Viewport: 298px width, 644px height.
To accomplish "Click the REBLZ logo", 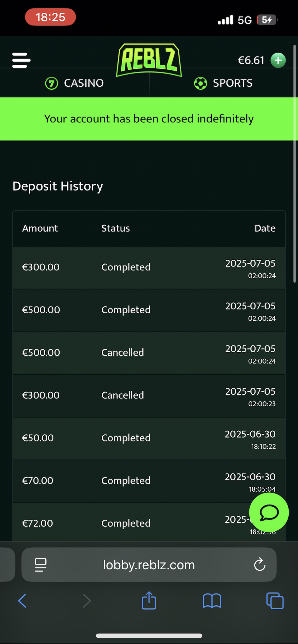I will coord(149,60).
